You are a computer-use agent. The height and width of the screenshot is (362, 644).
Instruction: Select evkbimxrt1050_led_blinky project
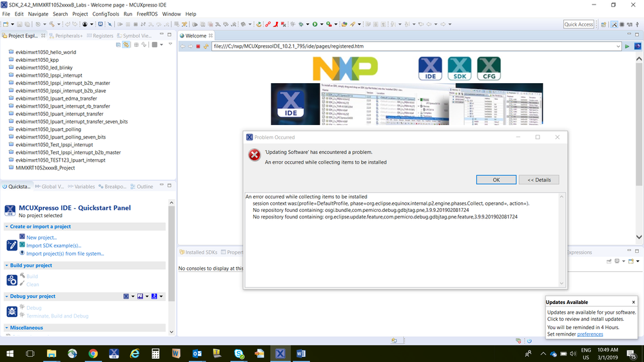pos(44,68)
